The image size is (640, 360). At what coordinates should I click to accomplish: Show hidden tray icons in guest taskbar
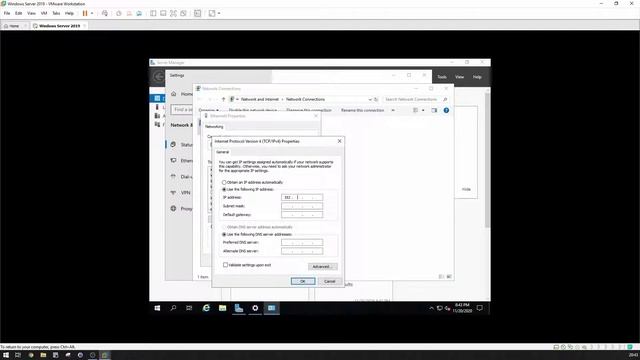point(431,308)
